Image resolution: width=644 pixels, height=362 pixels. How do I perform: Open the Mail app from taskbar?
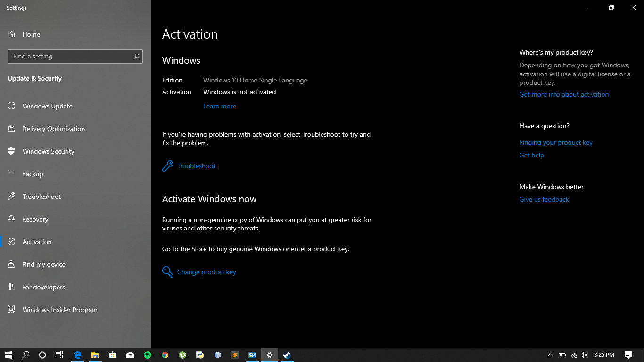(130, 355)
